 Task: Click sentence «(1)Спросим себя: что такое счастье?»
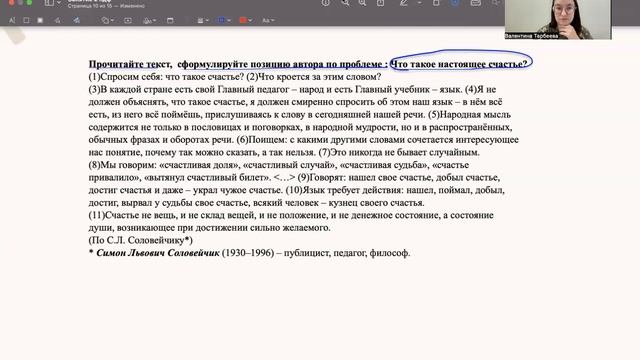tap(166, 77)
